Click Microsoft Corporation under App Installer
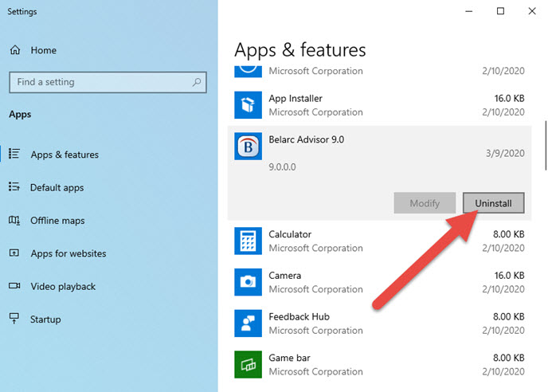The height and width of the screenshot is (392, 548). (x=315, y=112)
